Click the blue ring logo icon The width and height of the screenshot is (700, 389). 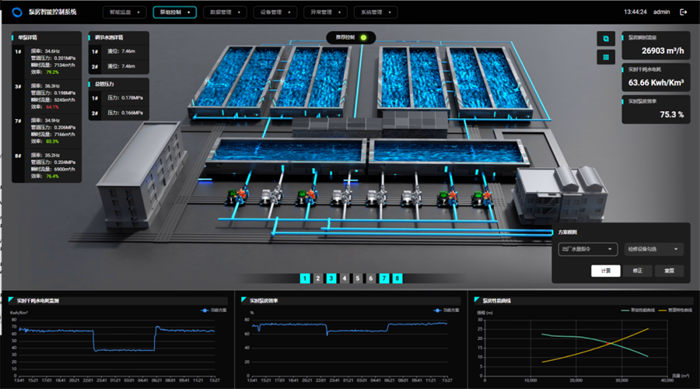pyautogui.click(x=17, y=12)
